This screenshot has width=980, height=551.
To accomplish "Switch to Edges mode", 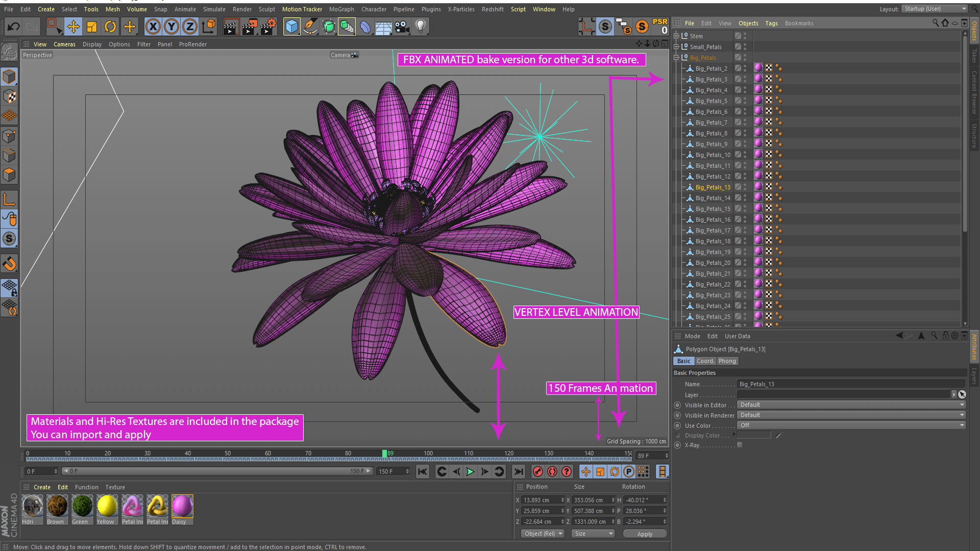I will point(9,155).
